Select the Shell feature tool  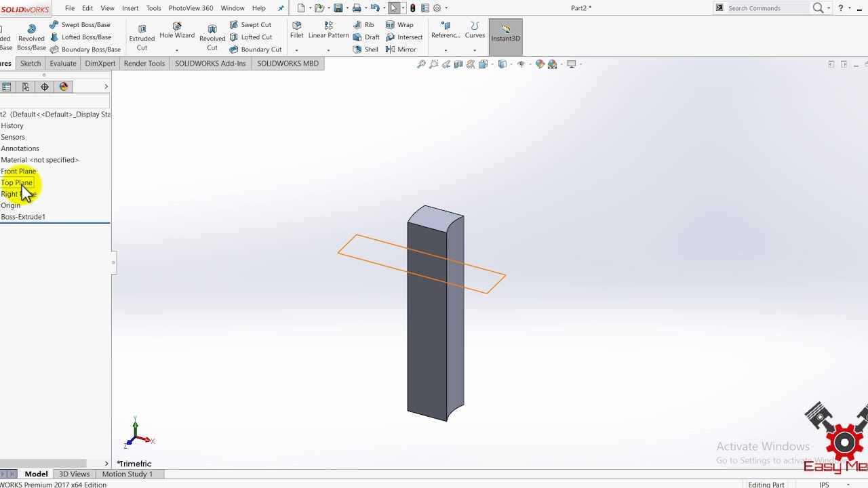pos(366,49)
